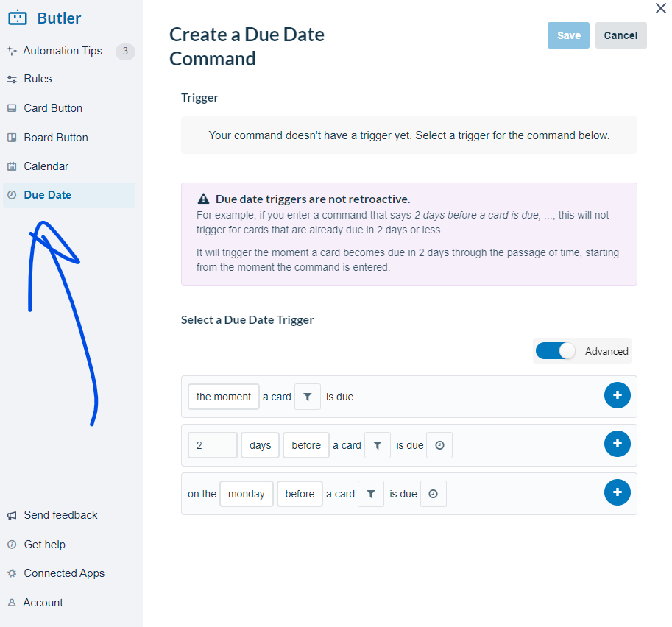Add 'on the monday before' trigger
Viewport: 672px width, 627px height.
[x=617, y=492]
